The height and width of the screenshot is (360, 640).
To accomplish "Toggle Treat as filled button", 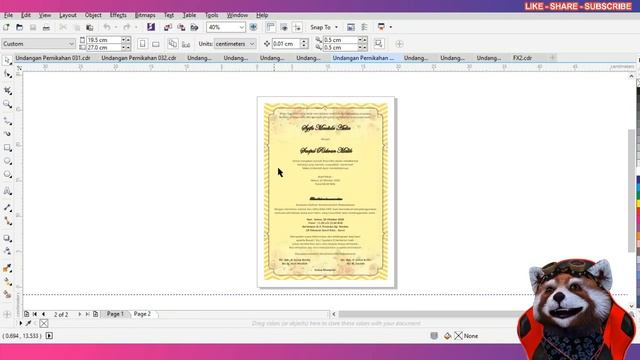I will [379, 44].
